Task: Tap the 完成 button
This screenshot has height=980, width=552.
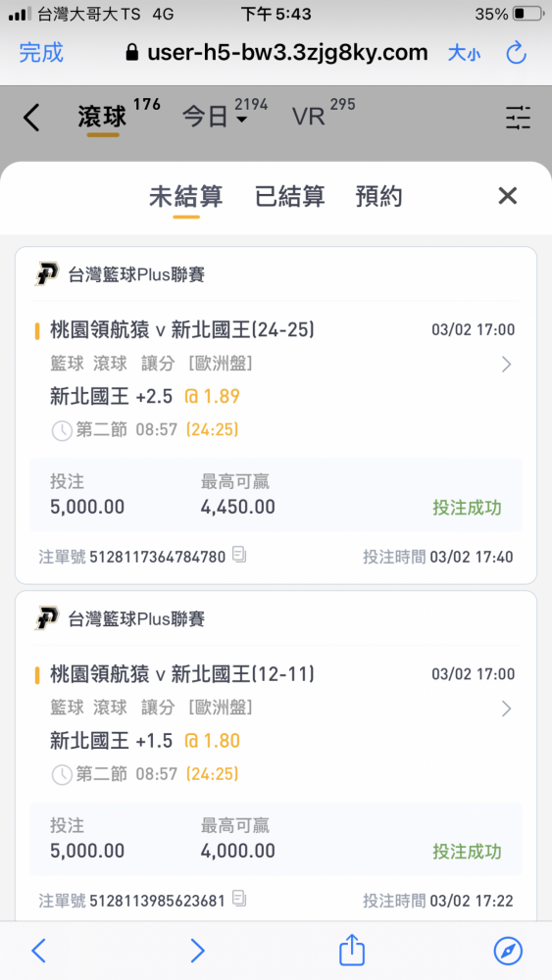Action: [x=41, y=53]
